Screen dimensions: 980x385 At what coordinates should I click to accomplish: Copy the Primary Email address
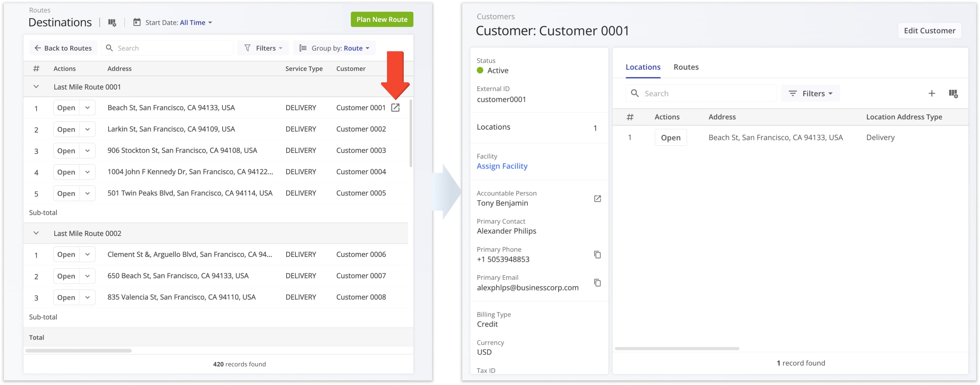(x=597, y=283)
